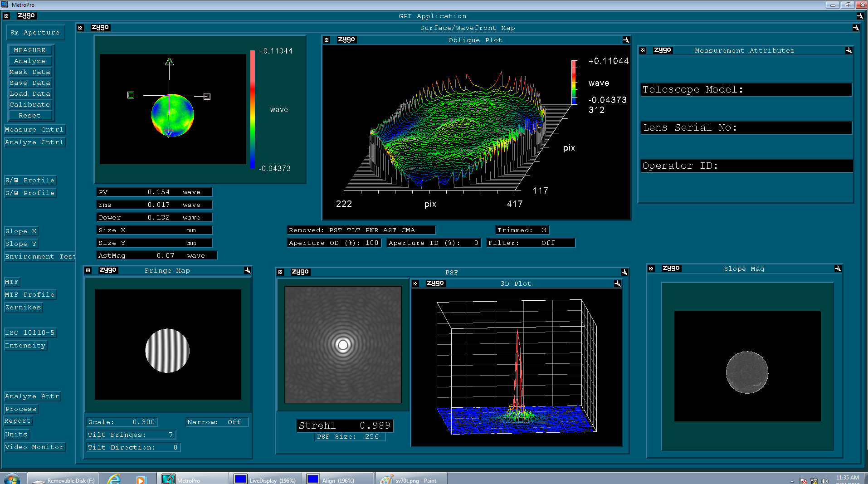Click the color legend bar in the Oblique Plot
The image size is (868, 484).
574,82
